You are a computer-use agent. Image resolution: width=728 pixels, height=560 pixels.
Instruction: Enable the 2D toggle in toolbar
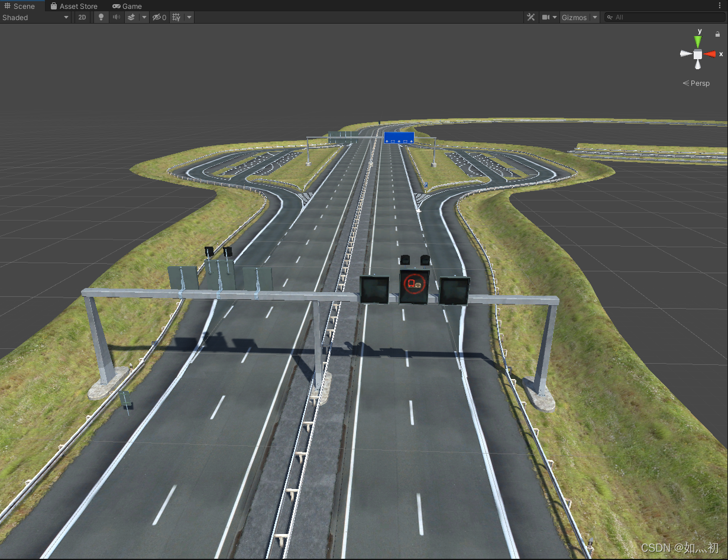(82, 17)
